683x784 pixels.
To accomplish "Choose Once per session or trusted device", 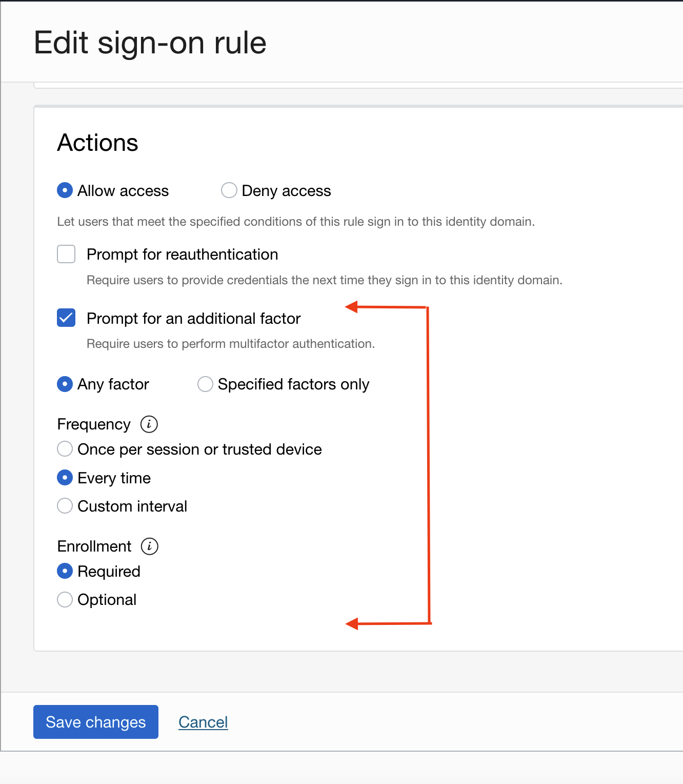I will 65,449.
